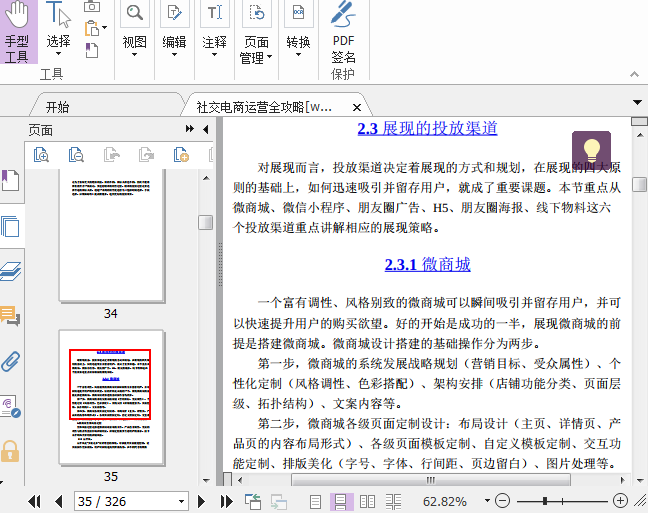Click the lightbulb tips button
Viewport: 648px width, 513px height.
pyautogui.click(x=591, y=150)
